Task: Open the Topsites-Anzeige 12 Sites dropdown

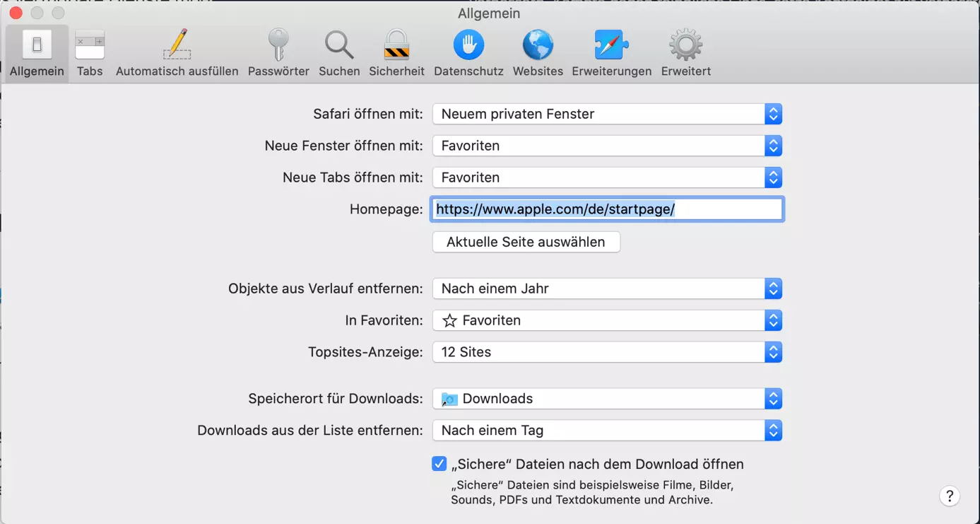Action: [x=607, y=352]
